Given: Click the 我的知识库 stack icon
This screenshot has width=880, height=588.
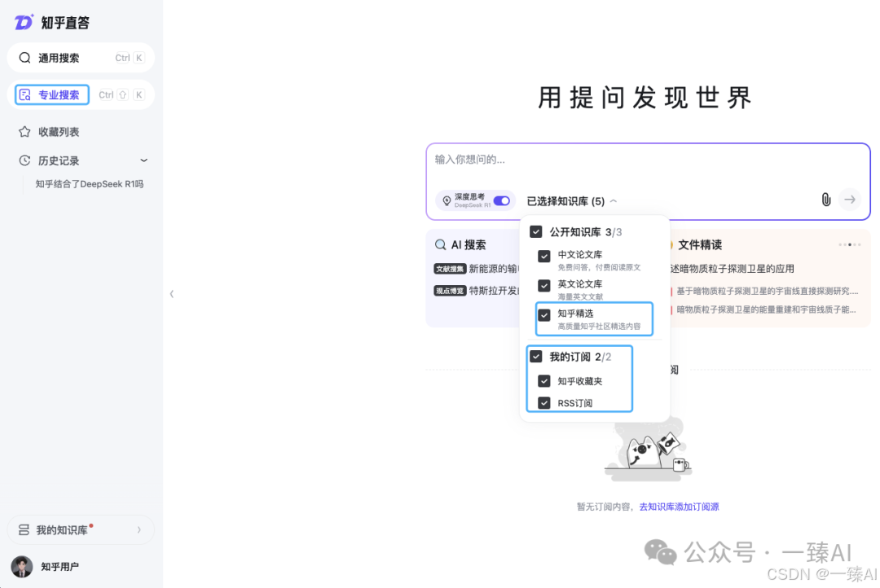Looking at the screenshot, I should pos(24,530).
